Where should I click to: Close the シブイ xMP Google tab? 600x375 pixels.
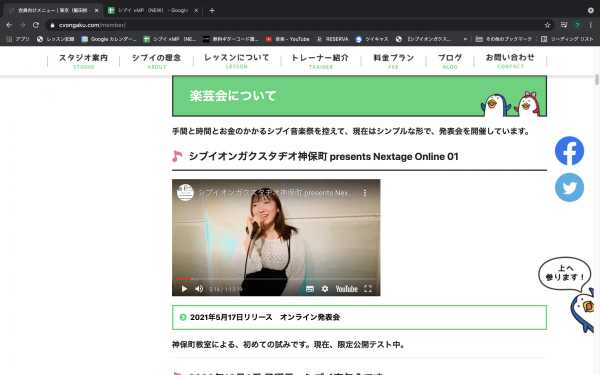point(196,10)
